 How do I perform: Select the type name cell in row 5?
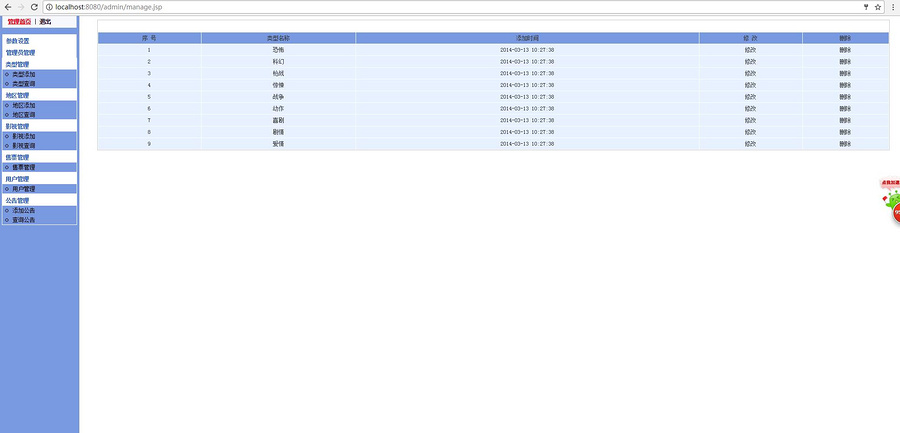pyautogui.click(x=278, y=97)
